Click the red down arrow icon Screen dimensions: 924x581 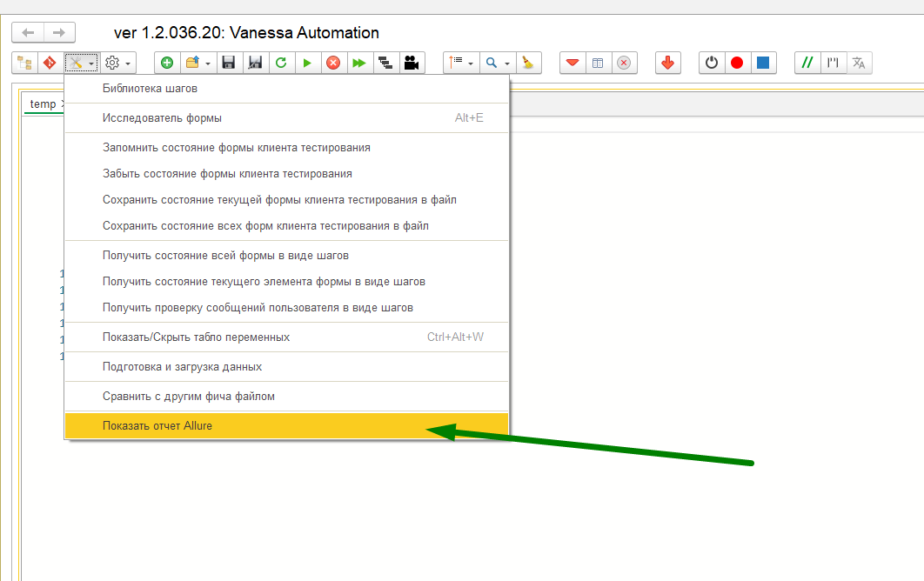[667, 63]
